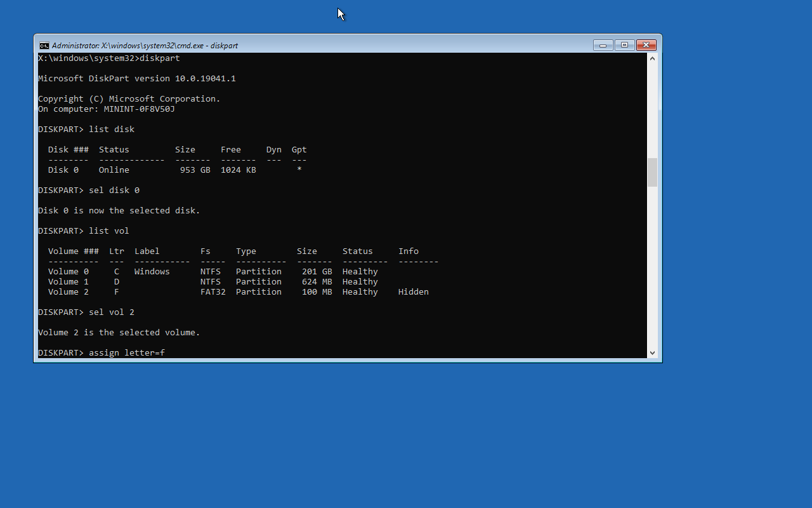Click the 'Volume 2' row in volume list
The height and width of the screenshot is (508, 812).
tap(239, 292)
